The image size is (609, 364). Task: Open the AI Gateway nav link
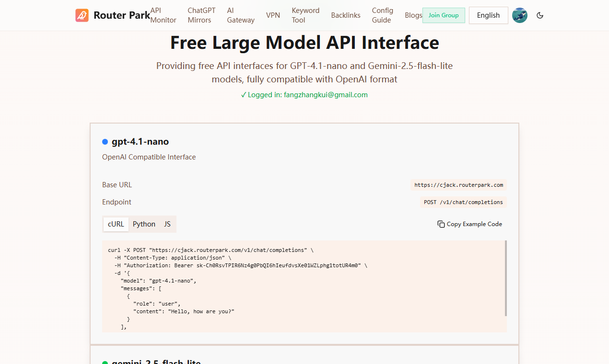click(241, 15)
